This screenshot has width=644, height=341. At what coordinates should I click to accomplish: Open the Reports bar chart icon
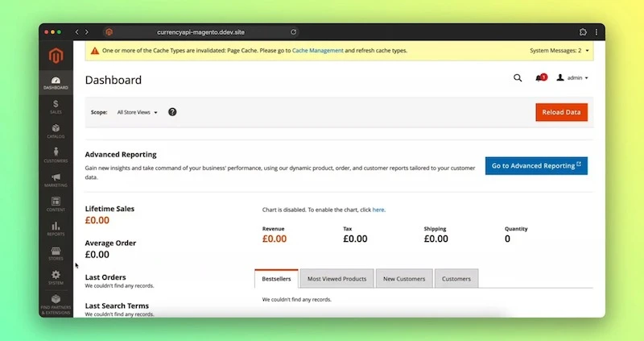56,229
